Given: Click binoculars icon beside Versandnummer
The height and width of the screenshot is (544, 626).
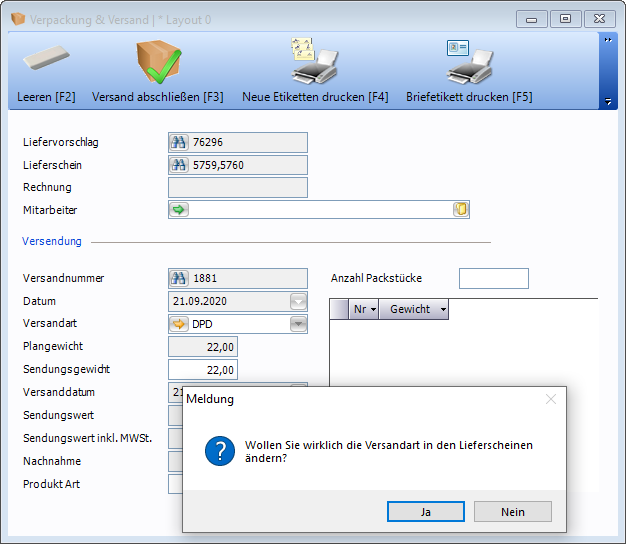Looking at the screenshot, I should [x=180, y=279].
